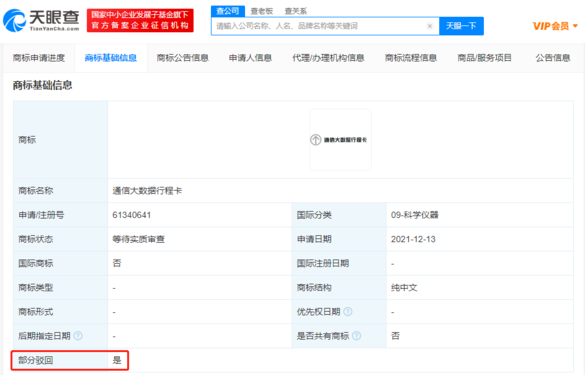Viewport: 585px width, 375px height.
Task: Switch to the 查关系 search tab
Action: click(x=296, y=12)
